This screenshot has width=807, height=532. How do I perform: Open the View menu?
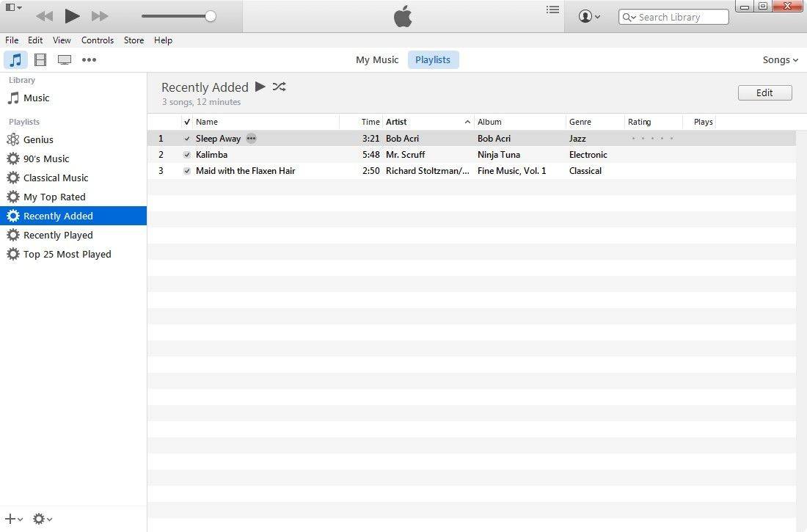[62, 40]
